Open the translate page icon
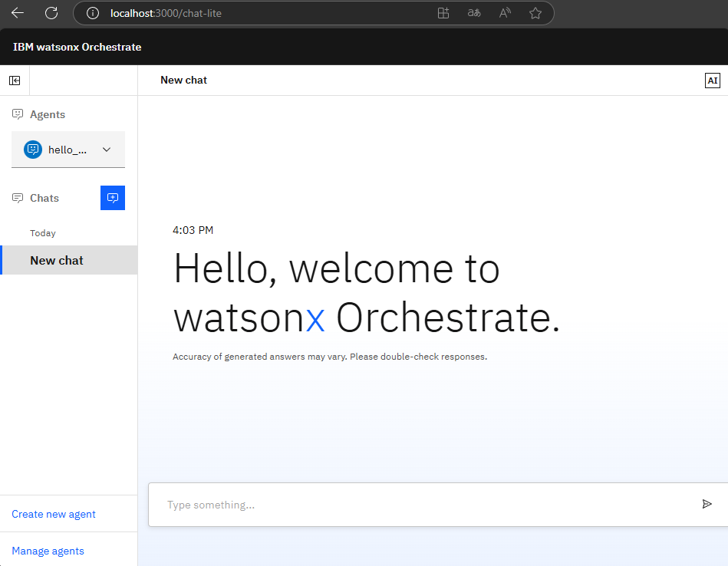This screenshot has width=728, height=566. (474, 13)
